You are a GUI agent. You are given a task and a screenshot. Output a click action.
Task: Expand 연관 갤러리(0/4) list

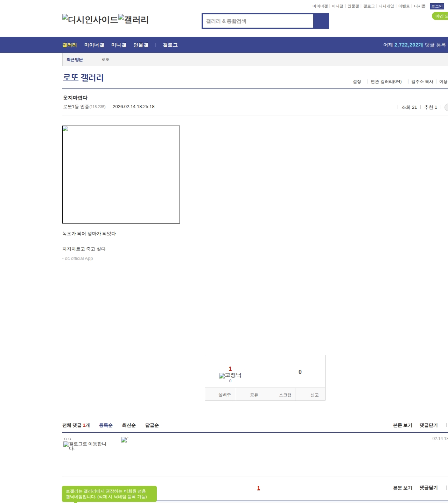pyautogui.click(x=386, y=82)
